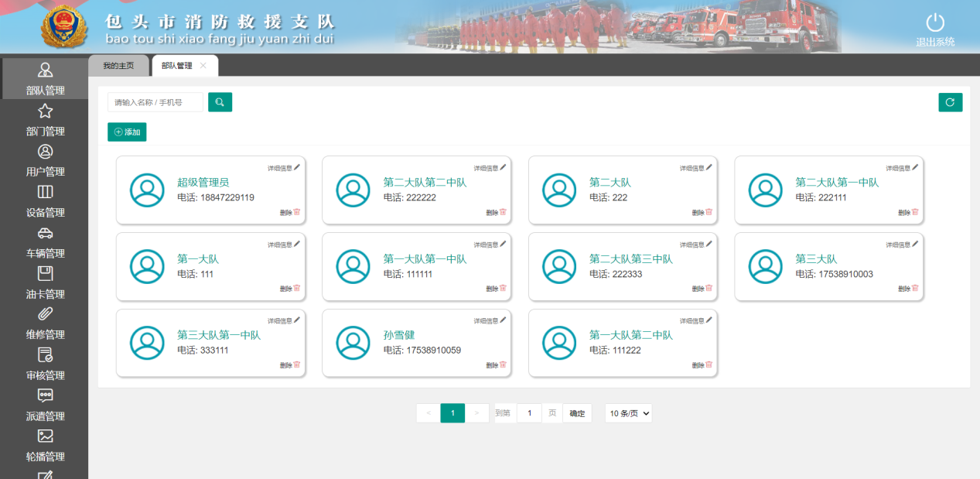The width and height of the screenshot is (980, 479).
Task: Open the 10 条/页 page size dropdown
Action: click(x=628, y=413)
